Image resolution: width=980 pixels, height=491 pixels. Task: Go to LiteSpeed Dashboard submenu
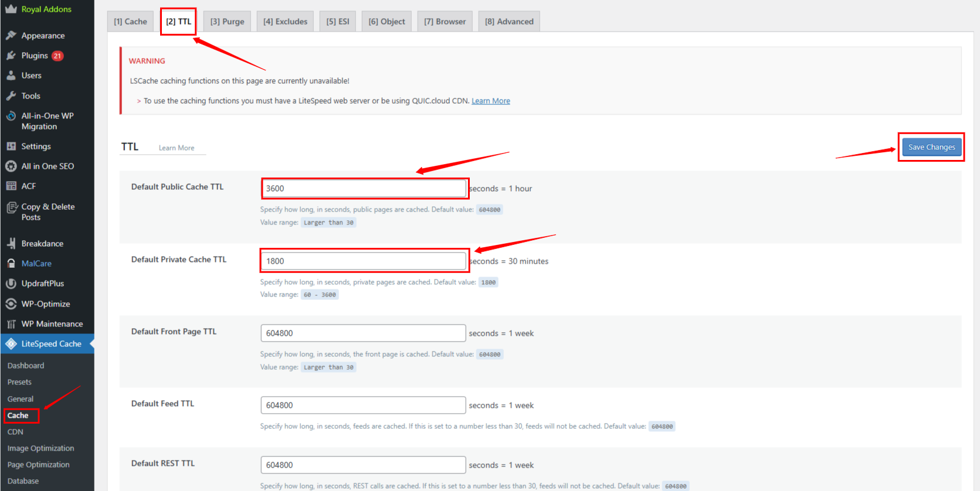tap(26, 366)
